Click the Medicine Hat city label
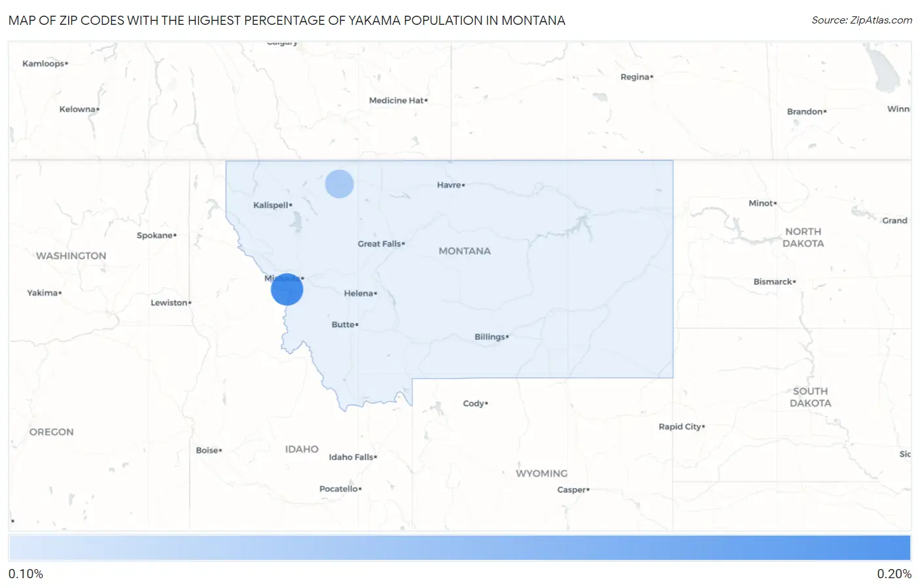Screen dimensions: 920x588 (398, 101)
